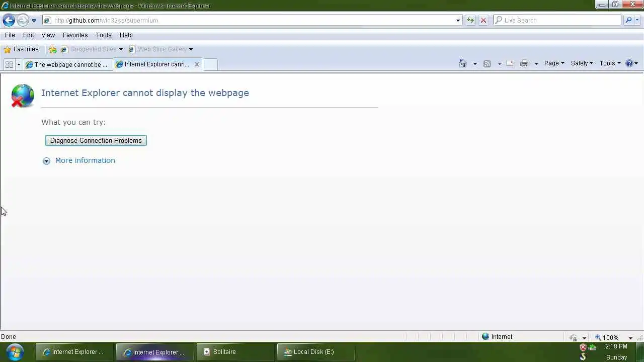Expand the zoom level dropdown arrow
Viewport: 644px width, 362px height.
tap(630, 338)
